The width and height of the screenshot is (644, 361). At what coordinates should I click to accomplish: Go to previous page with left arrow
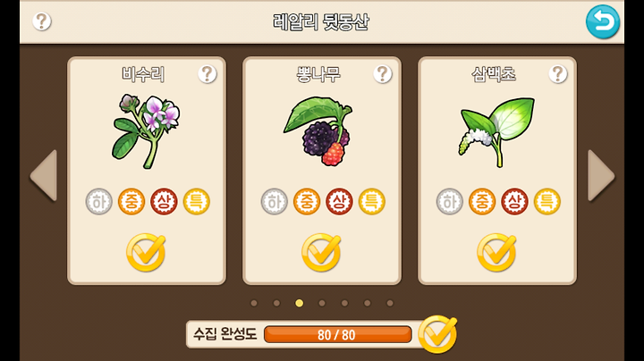tap(44, 175)
